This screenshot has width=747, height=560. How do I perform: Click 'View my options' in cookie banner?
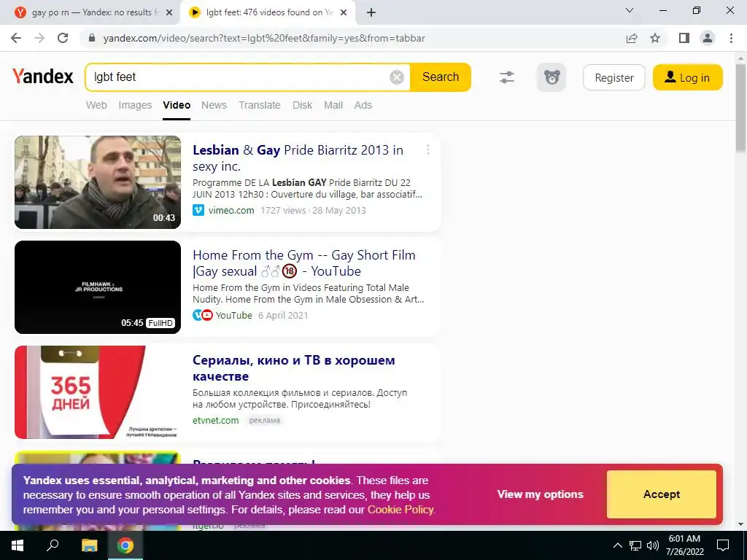coord(541,494)
